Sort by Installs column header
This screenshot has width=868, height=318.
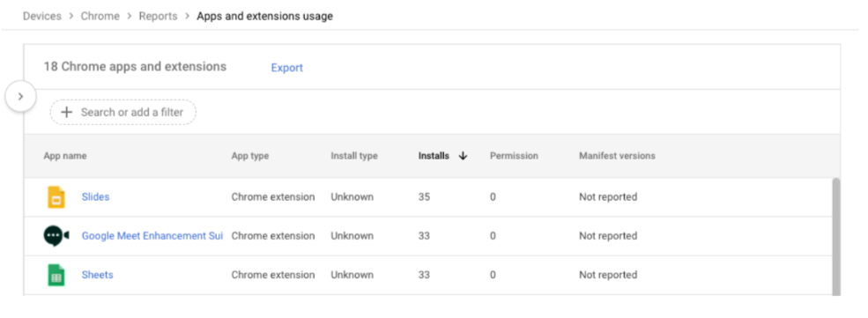pos(434,156)
